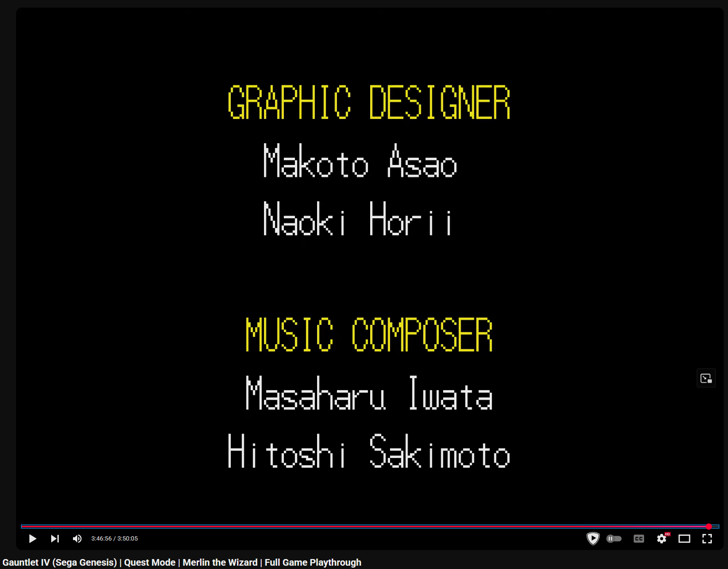This screenshot has height=569, width=728.
Task: Turn on closed captions
Action: (x=639, y=539)
